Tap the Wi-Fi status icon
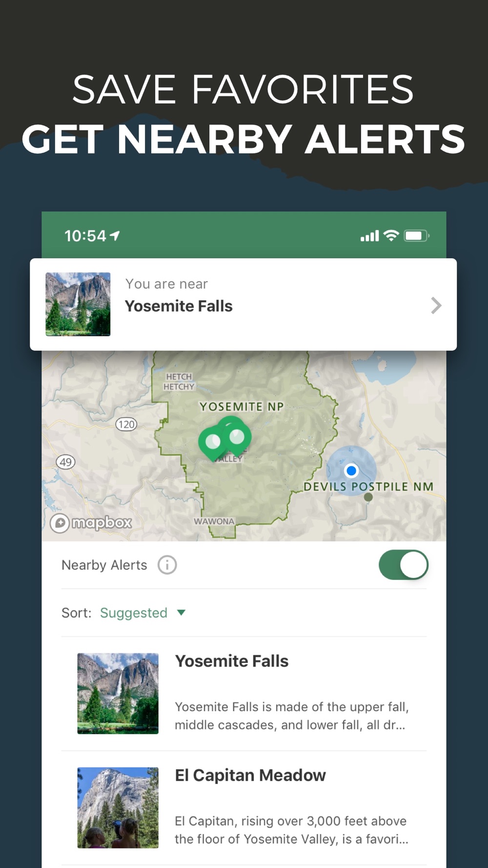The image size is (488, 868). (391, 236)
